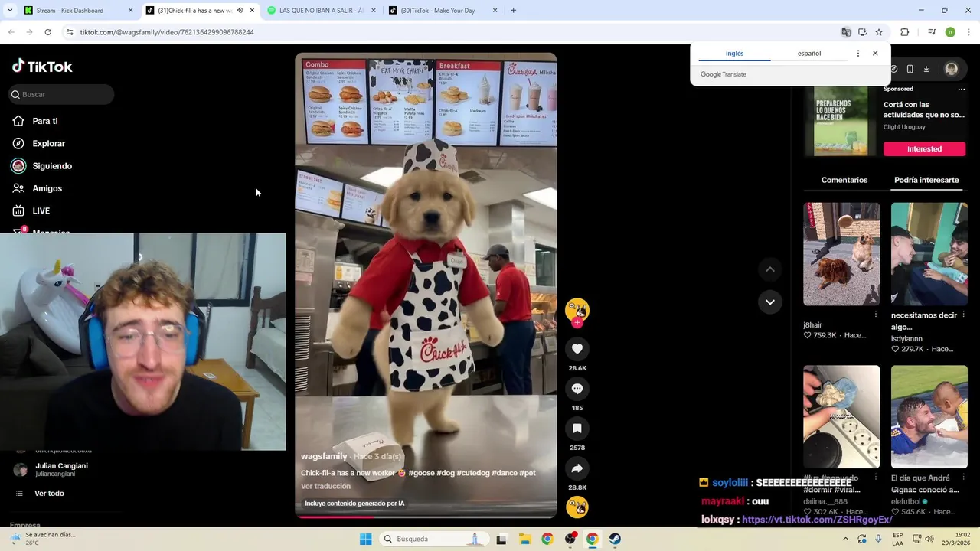The image size is (980, 551).
Task: Open options for j8hair video
Action: point(876,315)
